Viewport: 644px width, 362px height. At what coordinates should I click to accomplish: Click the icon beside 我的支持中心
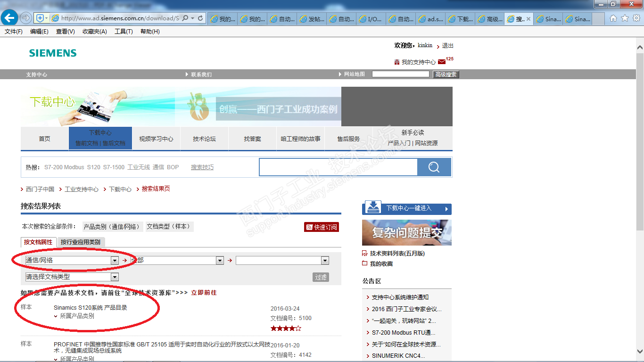(396, 62)
